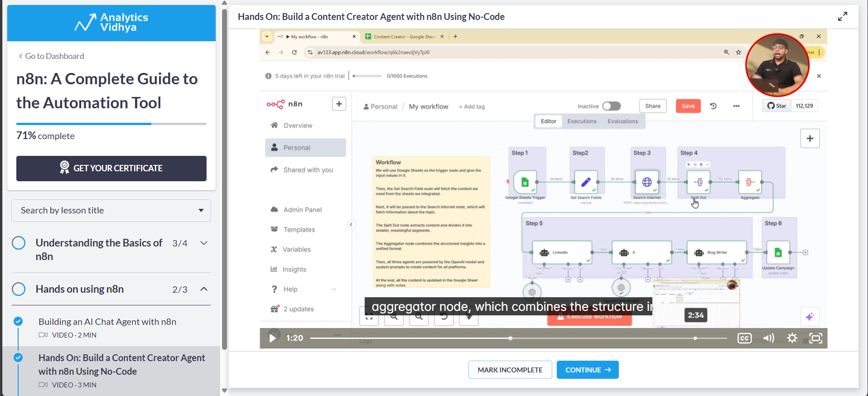
Task: Create a new workflow with the plus icon
Action: 339,104
